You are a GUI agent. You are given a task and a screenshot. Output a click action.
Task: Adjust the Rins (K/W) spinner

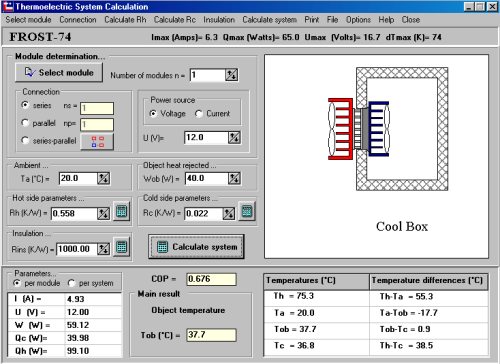[103, 249]
